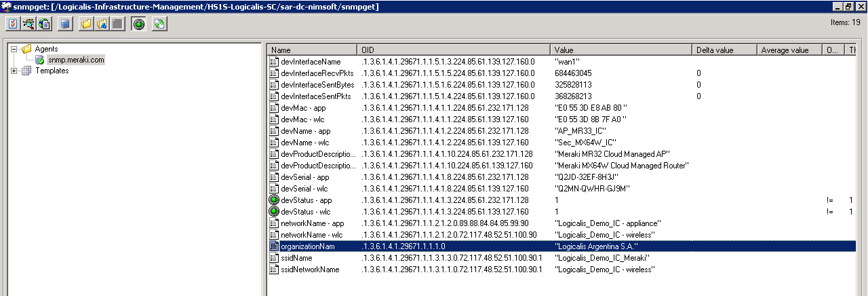Image resolution: width=868 pixels, height=296 pixels.
Task: Click the green status icon of devStatus - wlc
Action: click(274, 212)
